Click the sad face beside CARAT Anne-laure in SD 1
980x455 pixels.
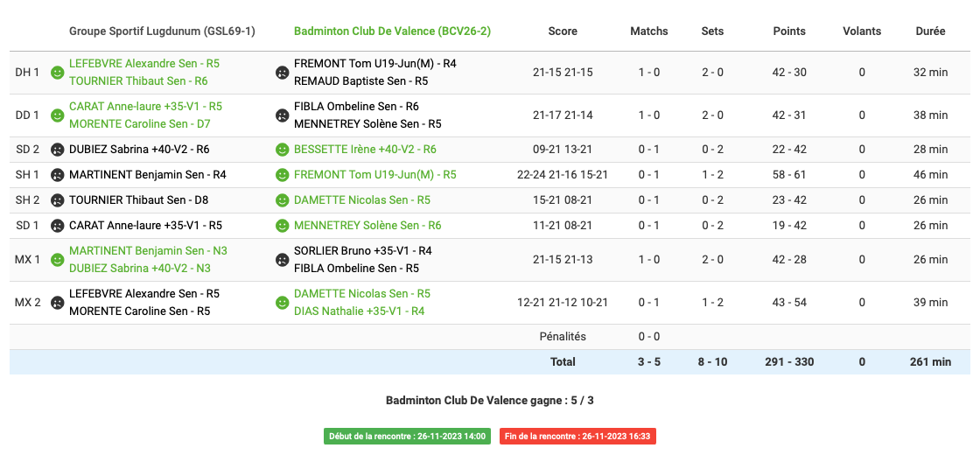(58, 226)
